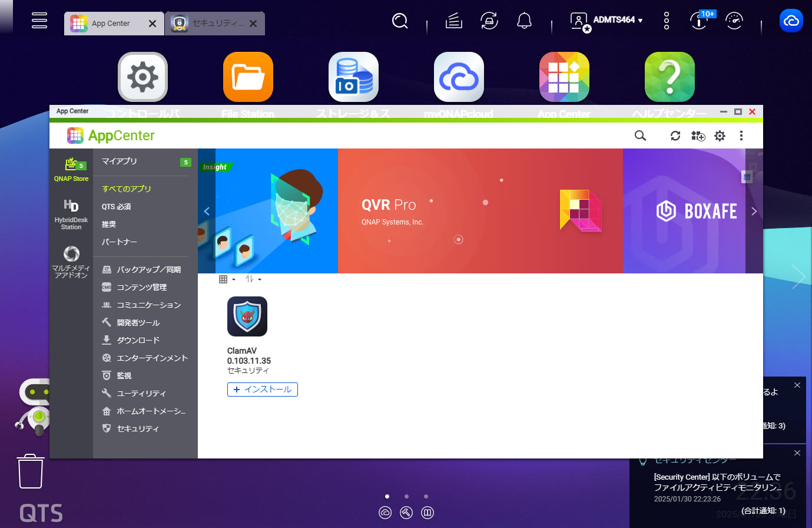Go to the next banner slide
This screenshot has width=812, height=528.
[x=754, y=211]
